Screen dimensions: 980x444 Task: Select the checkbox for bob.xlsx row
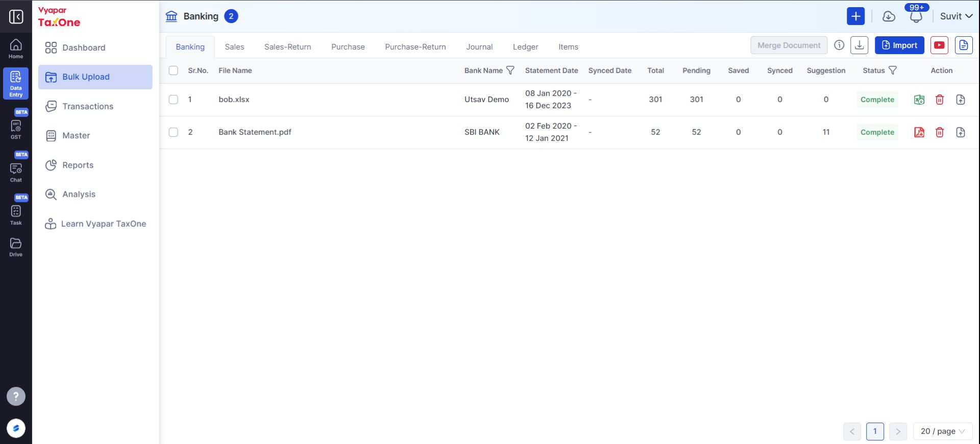[x=174, y=100]
